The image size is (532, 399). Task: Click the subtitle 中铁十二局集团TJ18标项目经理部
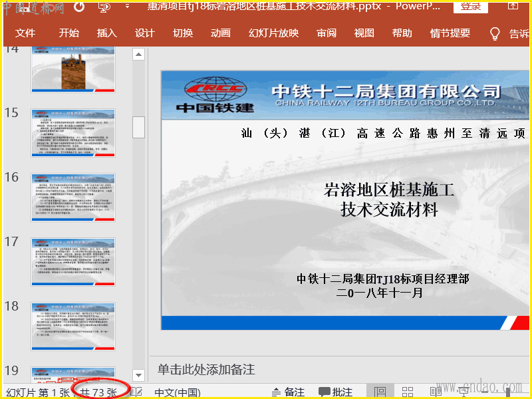383,279
